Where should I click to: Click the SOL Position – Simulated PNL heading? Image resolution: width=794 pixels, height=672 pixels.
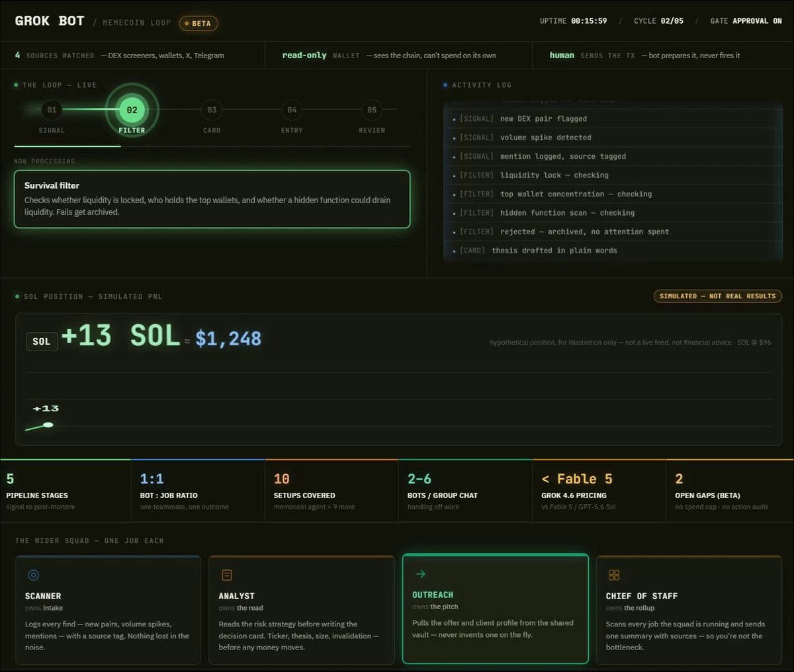pyautogui.click(x=93, y=297)
